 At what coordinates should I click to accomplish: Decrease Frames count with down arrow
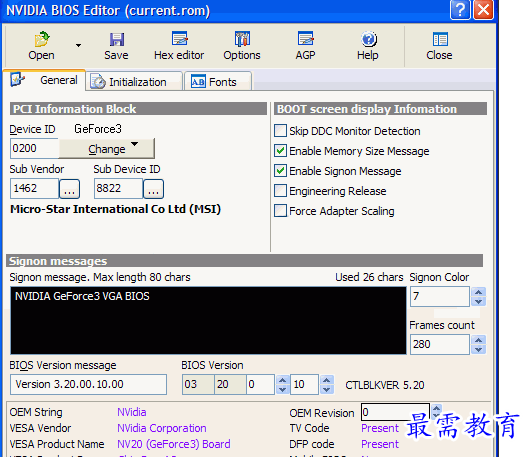pos(479,350)
